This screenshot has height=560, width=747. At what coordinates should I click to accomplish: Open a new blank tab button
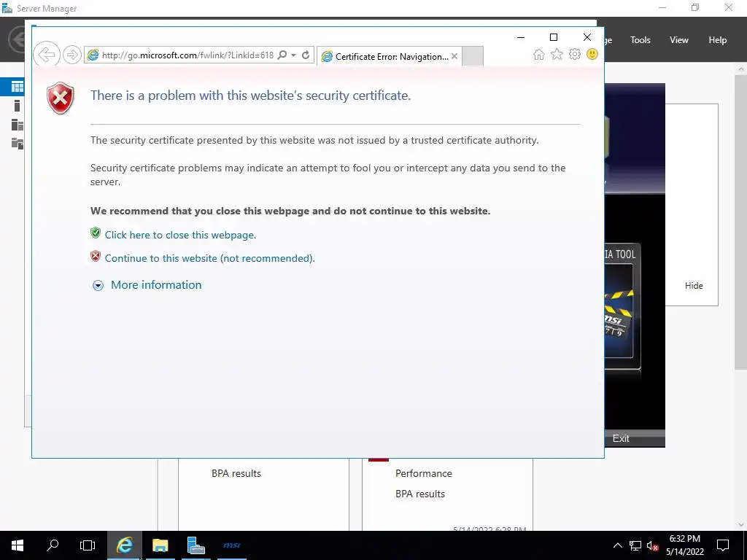coord(473,56)
